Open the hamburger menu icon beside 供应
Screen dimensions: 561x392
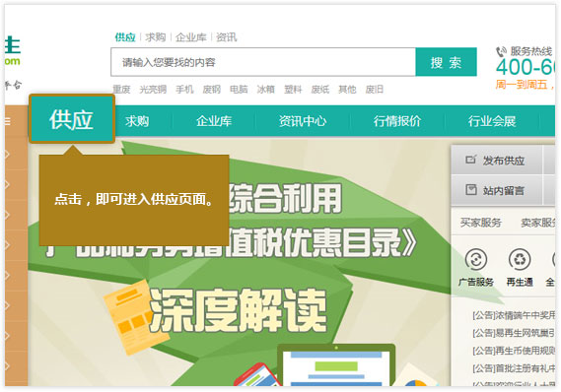coord(8,121)
